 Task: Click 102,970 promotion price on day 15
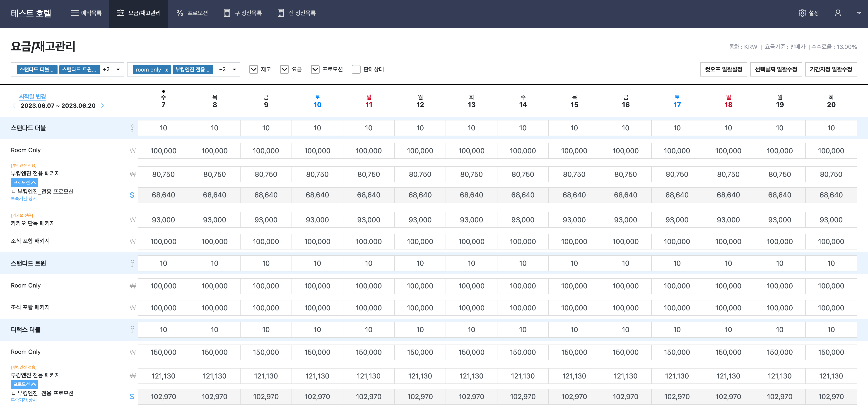click(574, 397)
